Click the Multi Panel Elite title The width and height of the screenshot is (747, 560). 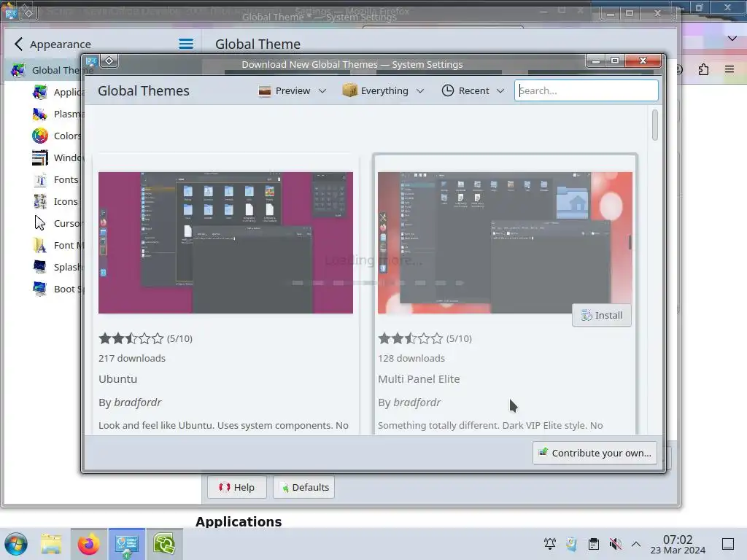pos(419,379)
